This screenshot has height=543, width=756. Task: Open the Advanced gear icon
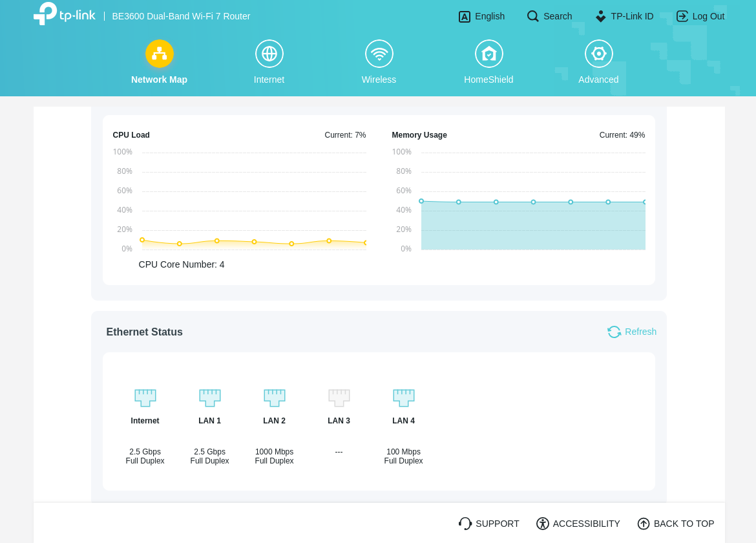pyautogui.click(x=599, y=54)
